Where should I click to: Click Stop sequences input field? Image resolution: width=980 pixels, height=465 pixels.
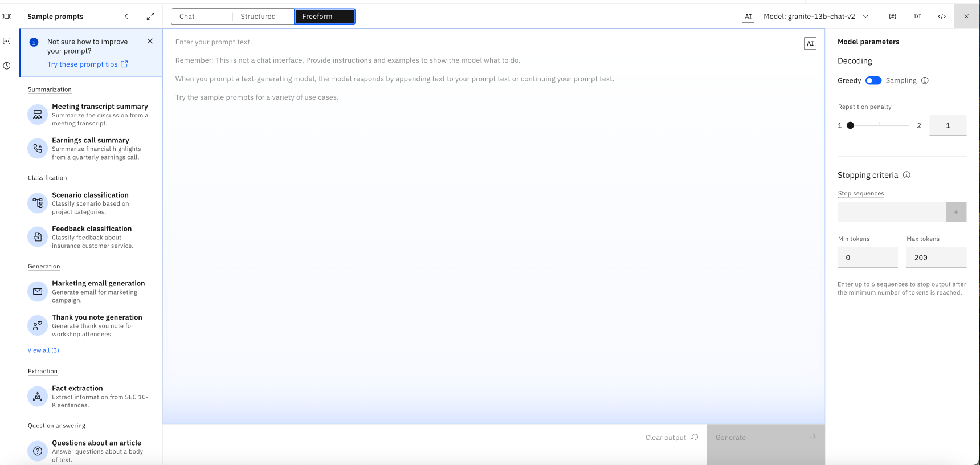pyautogui.click(x=892, y=212)
